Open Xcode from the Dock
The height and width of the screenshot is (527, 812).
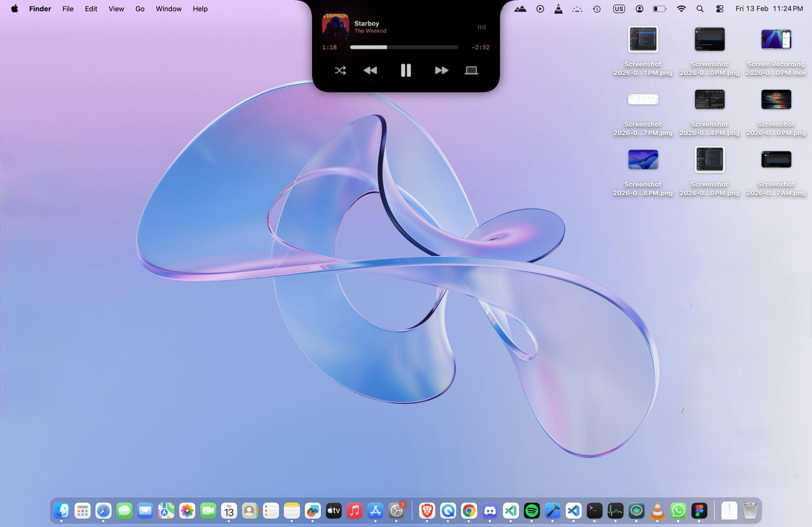pos(552,511)
